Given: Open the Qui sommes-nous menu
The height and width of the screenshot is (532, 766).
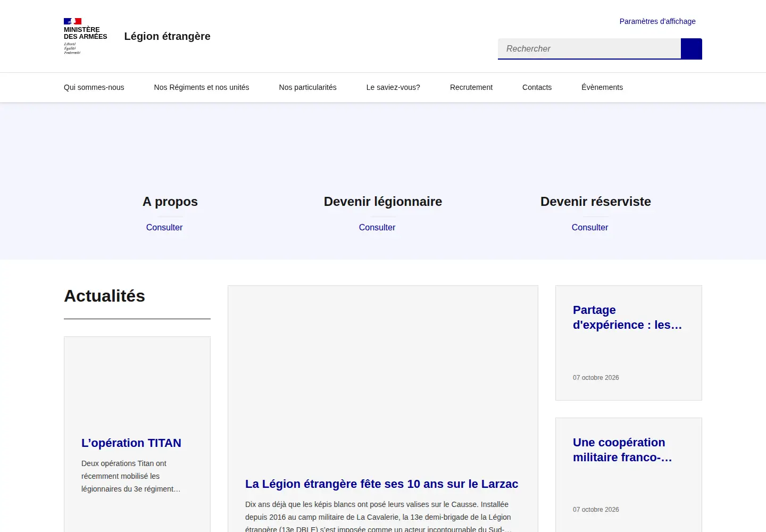Looking at the screenshot, I should pyautogui.click(x=94, y=87).
